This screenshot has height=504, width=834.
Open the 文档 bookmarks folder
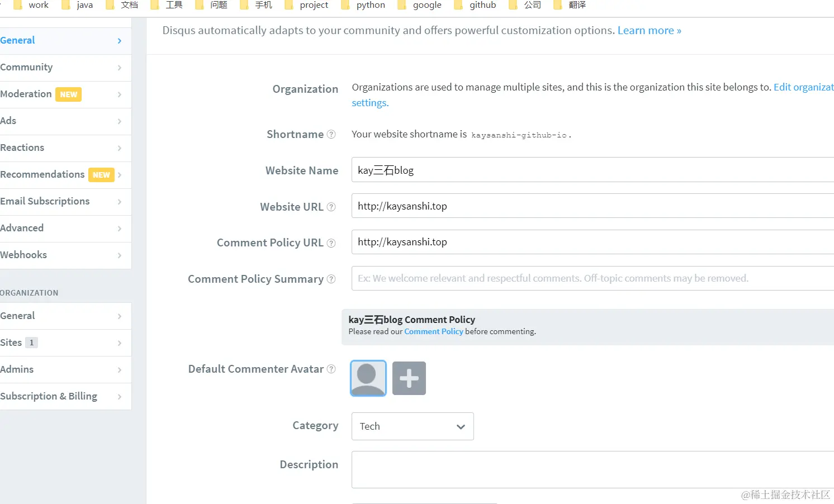pyautogui.click(x=122, y=5)
